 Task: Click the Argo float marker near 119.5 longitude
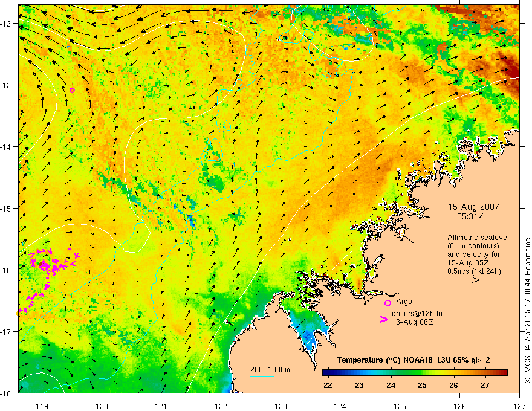point(73,90)
